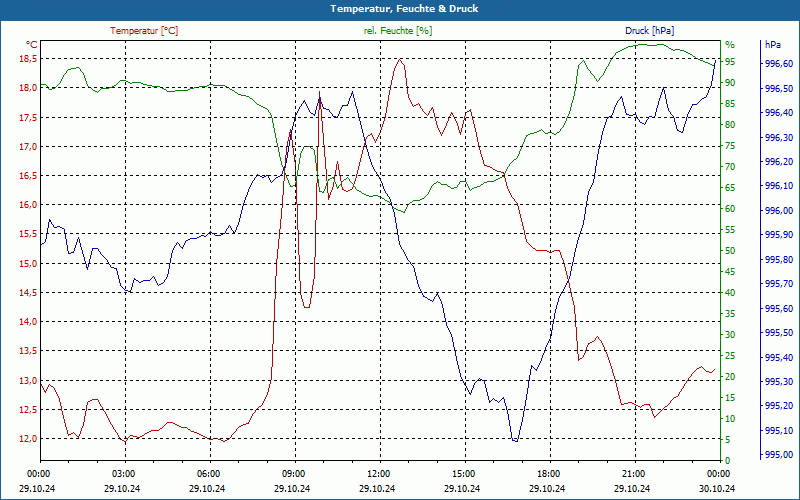Select the blue "Druck [hPa]" legend label

click(649, 31)
